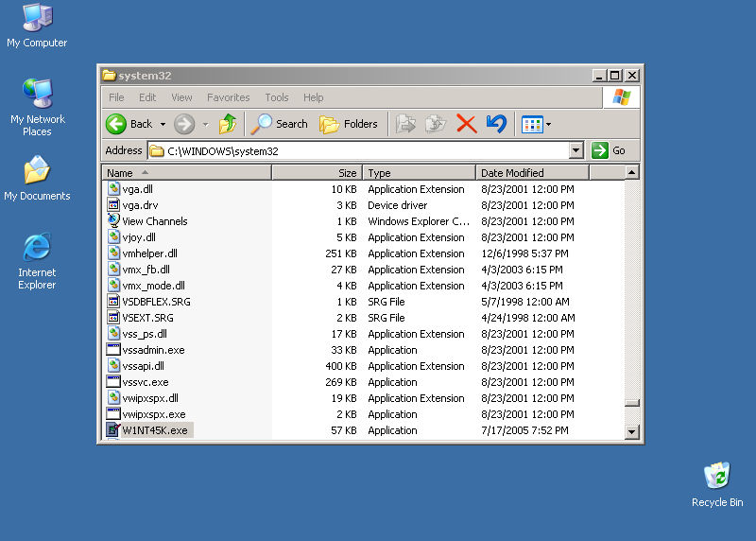The image size is (756, 541).
Task: Click the VSDBFLEX.SRG file name
Action: coord(156,302)
